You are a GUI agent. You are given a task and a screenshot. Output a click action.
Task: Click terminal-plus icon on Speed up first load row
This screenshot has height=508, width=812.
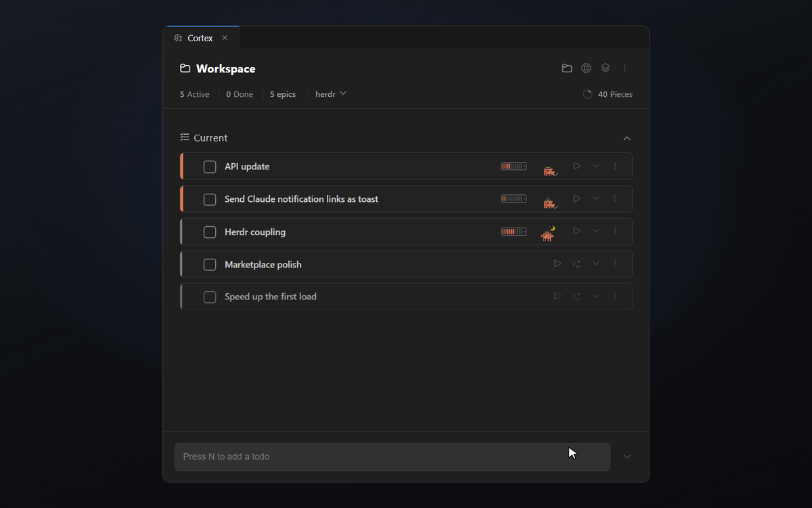pos(577,296)
